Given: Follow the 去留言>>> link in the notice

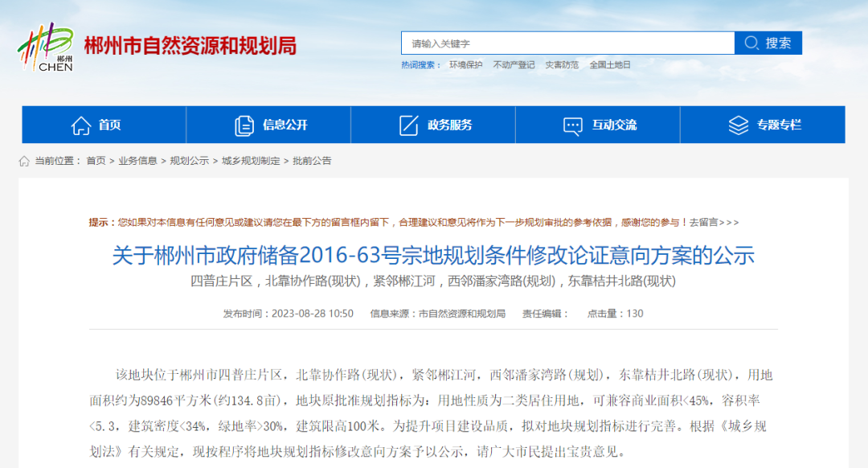Looking at the screenshot, I should 714,222.
